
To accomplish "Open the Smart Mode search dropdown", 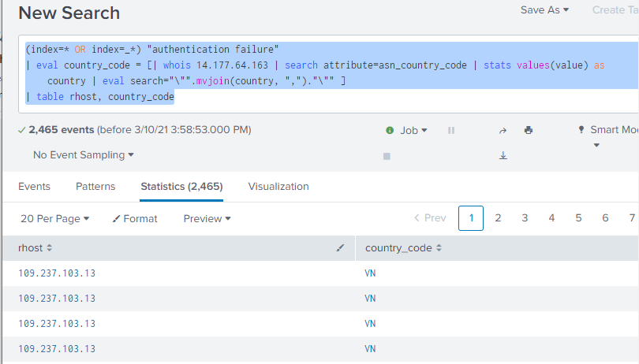I will (x=607, y=131).
